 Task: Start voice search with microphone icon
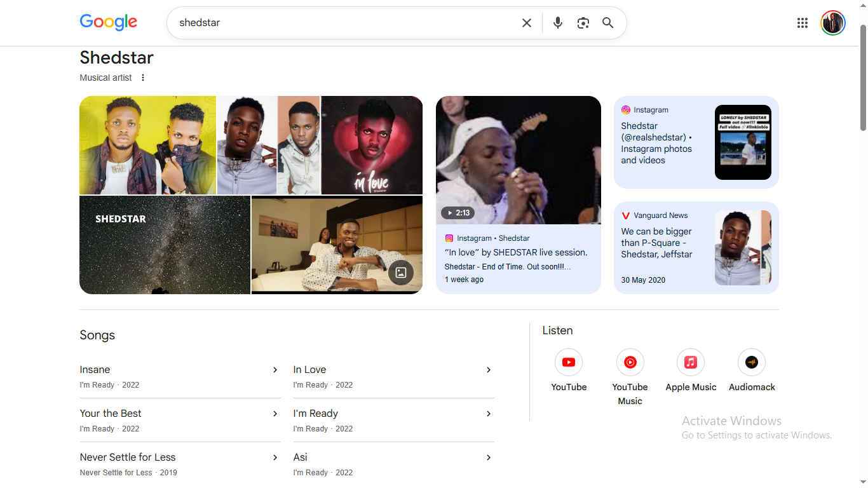pos(558,23)
